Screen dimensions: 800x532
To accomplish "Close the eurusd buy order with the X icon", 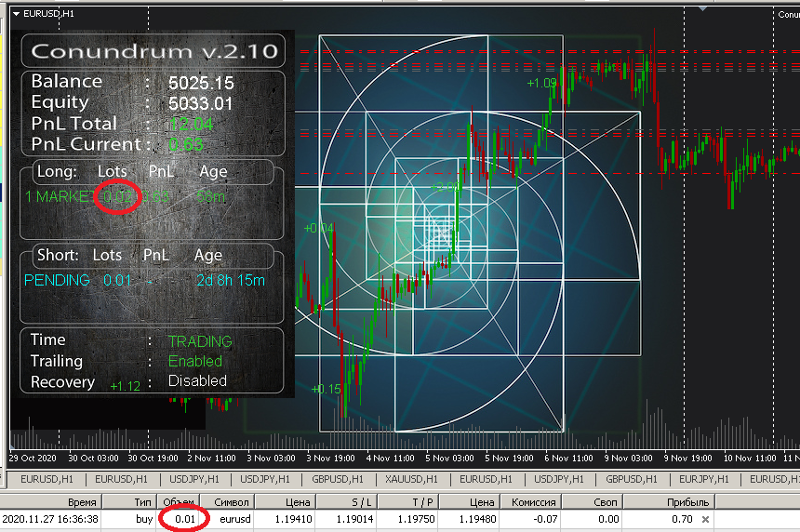I will [x=705, y=519].
